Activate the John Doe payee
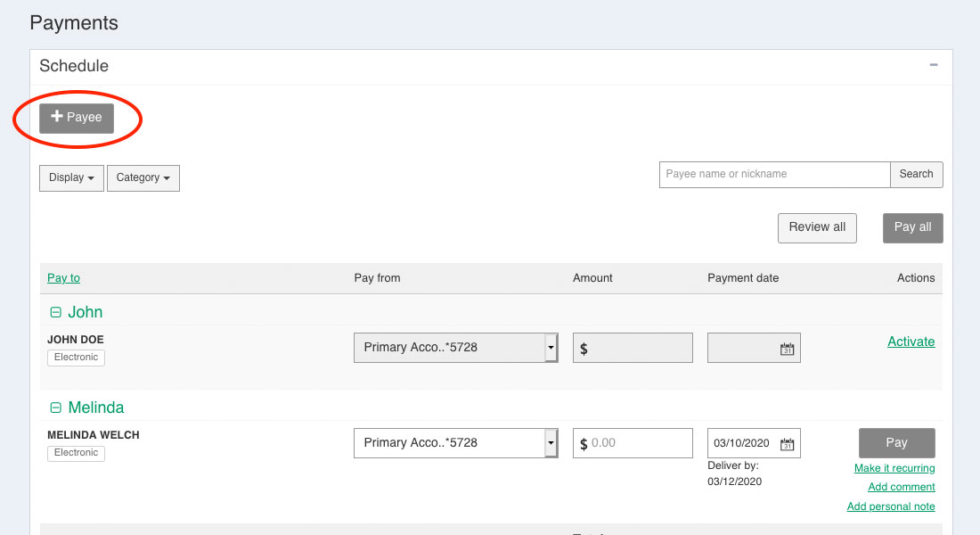Viewport: 980px width, 535px height. coord(911,342)
